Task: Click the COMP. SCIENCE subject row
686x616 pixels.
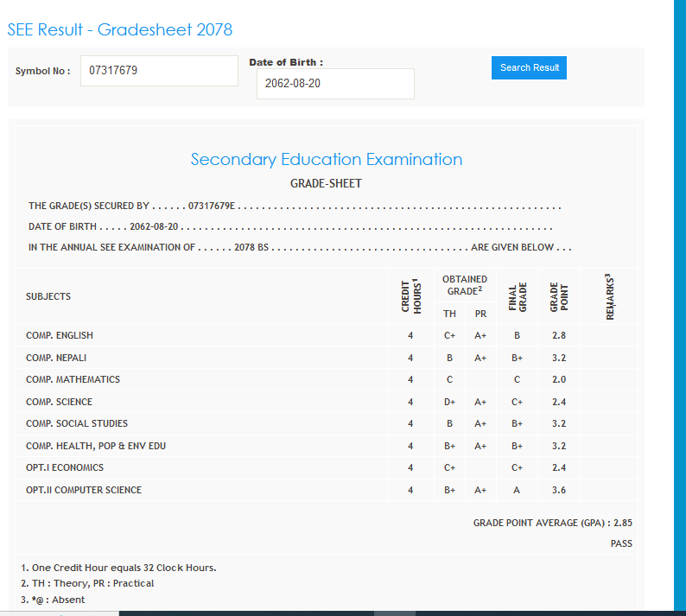Action: pos(59,402)
